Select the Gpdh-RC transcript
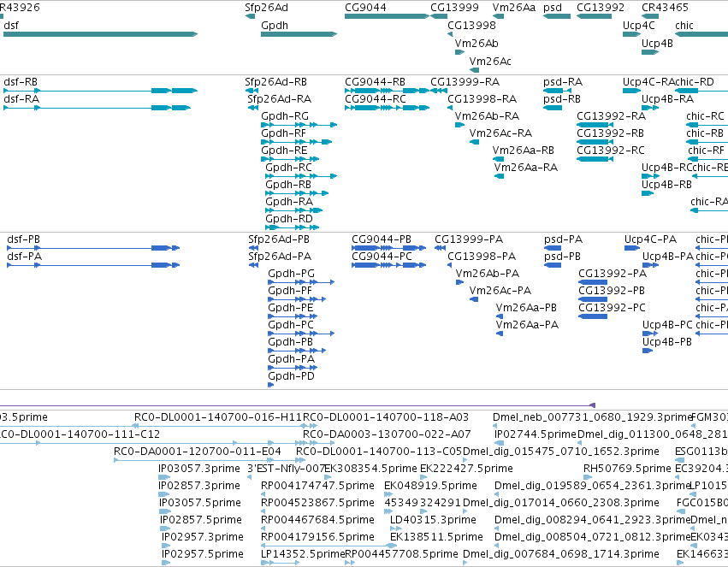Viewport: 728px width, 567px height. click(x=301, y=176)
